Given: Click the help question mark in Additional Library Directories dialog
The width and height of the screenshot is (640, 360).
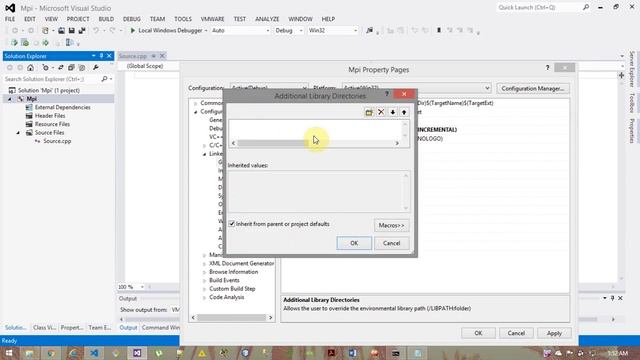Looking at the screenshot, I should pos(387,94).
